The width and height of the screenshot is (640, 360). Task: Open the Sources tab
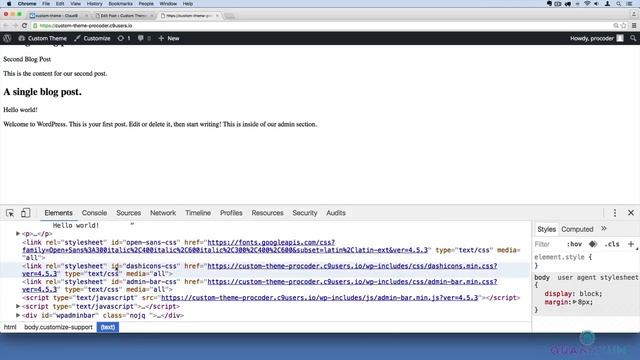click(x=129, y=213)
